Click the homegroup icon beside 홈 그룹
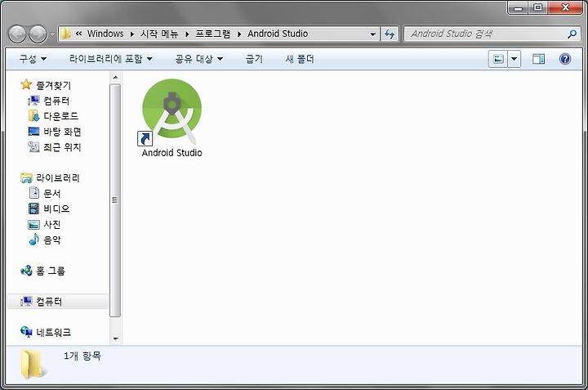The image size is (588, 390). coord(26,271)
